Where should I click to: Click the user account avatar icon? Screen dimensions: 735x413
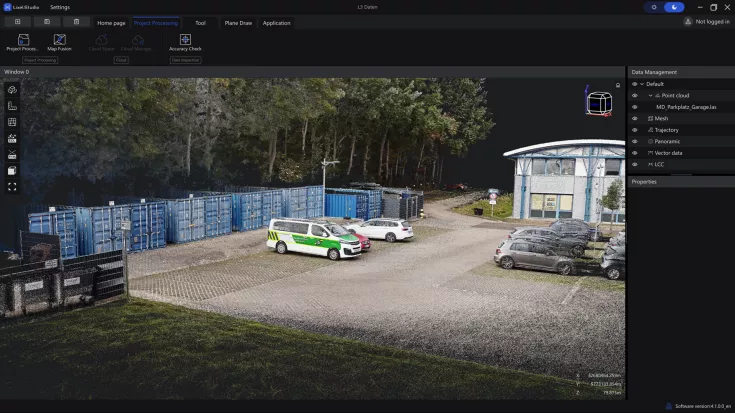[x=688, y=22]
